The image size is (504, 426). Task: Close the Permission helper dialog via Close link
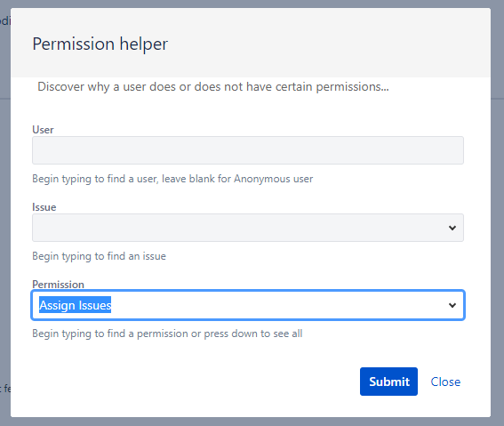pos(445,382)
